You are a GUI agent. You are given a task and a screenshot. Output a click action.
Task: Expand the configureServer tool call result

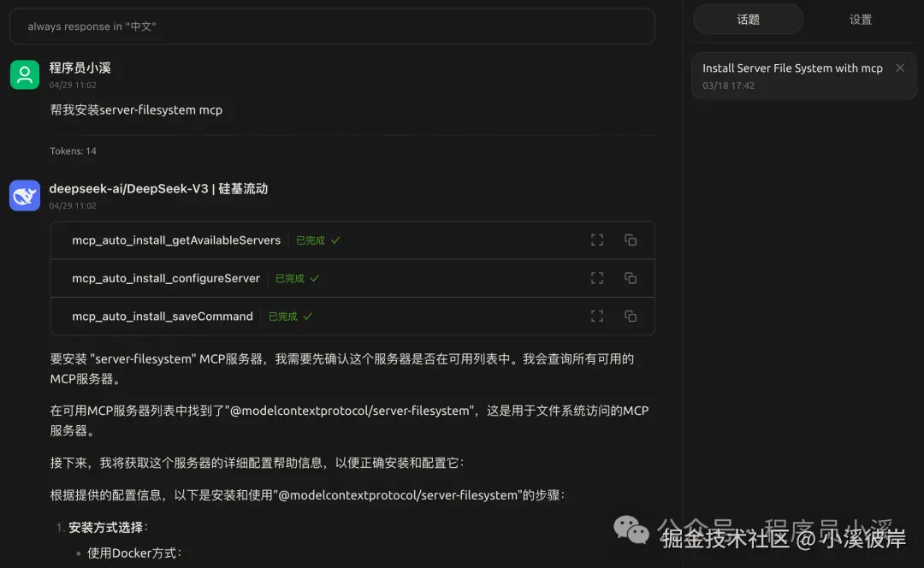tap(597, 278)
